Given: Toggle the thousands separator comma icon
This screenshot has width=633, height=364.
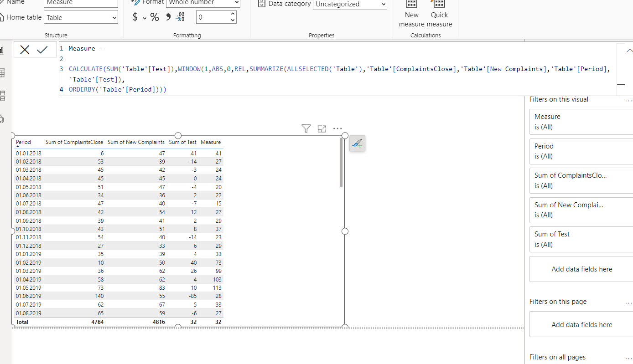Looking at the screenshot, I should [168, 17].
